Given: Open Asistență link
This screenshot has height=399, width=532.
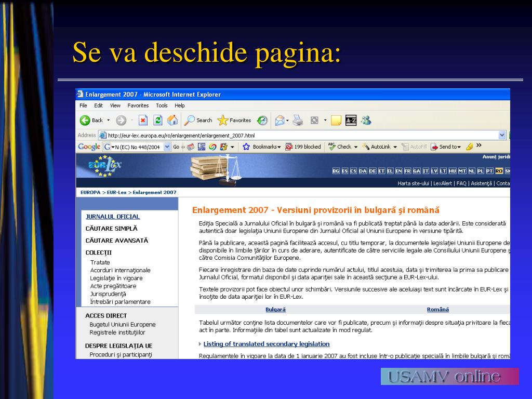Looking at the screenshot, I should pos(481,183).
